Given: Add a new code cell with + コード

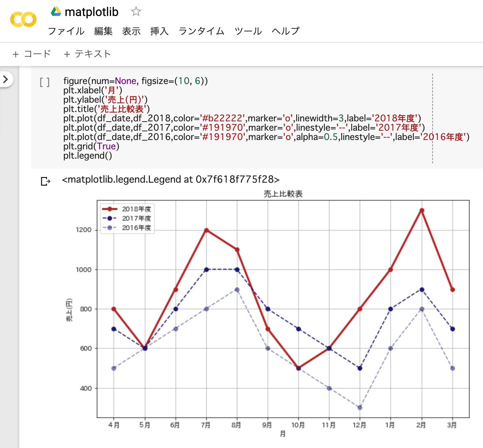Looking at the screenshot, I should click(x=32, y=54).
